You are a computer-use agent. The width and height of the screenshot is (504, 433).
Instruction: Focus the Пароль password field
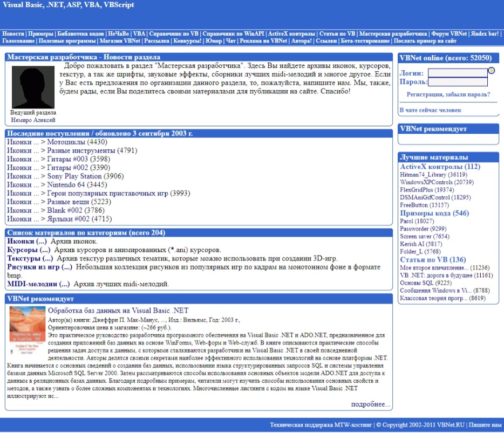click(458, 81)
